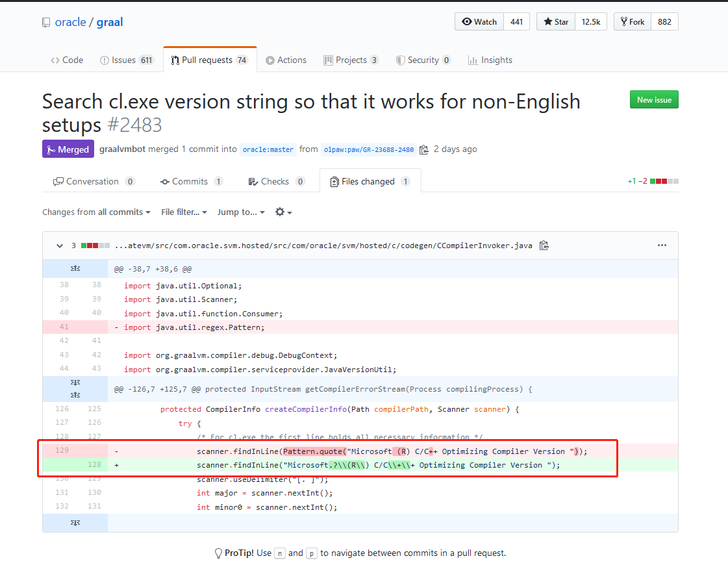
Task: Click the +1 −2 diffstat squares
Action: tap(664, 181)
